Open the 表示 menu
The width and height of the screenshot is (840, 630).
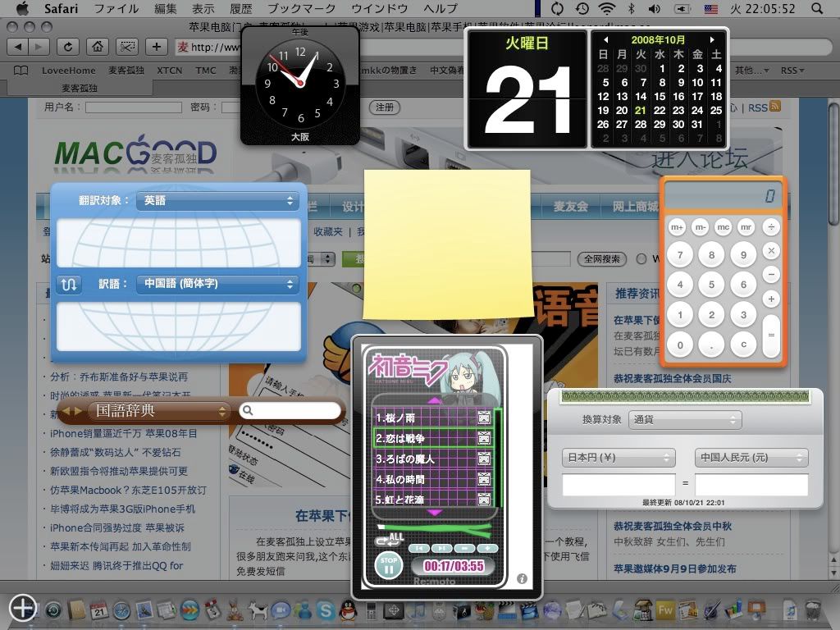pyautogui.click(x=203, y=8)
